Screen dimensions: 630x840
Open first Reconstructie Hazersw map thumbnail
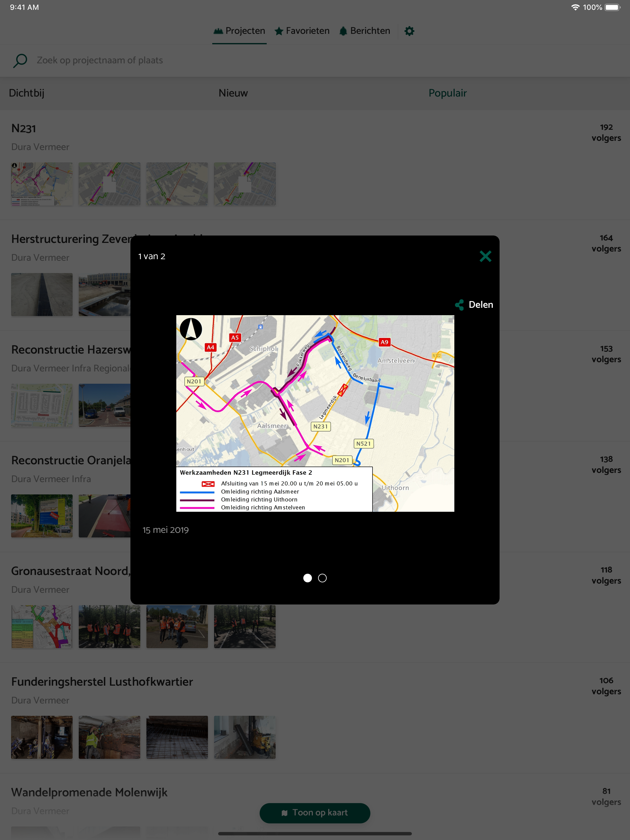pos(42,405)
